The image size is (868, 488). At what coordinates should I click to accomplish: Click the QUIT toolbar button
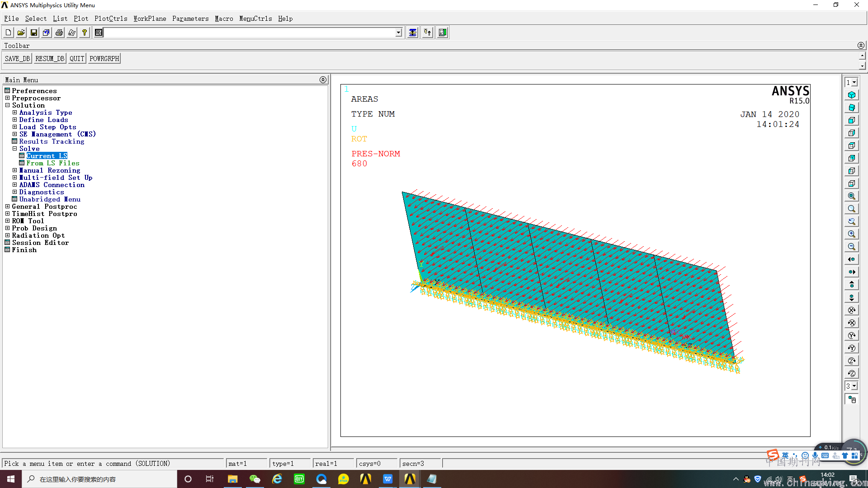(77, 59)
